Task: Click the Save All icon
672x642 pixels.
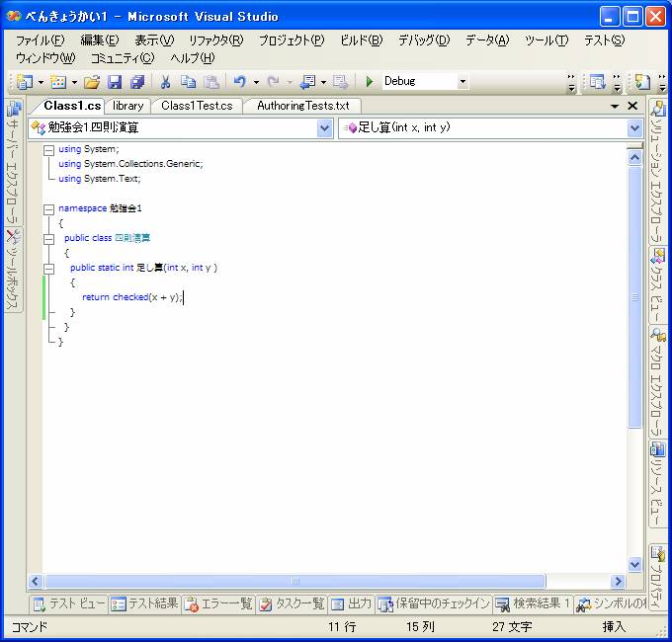Action: [x=136, y=82]
